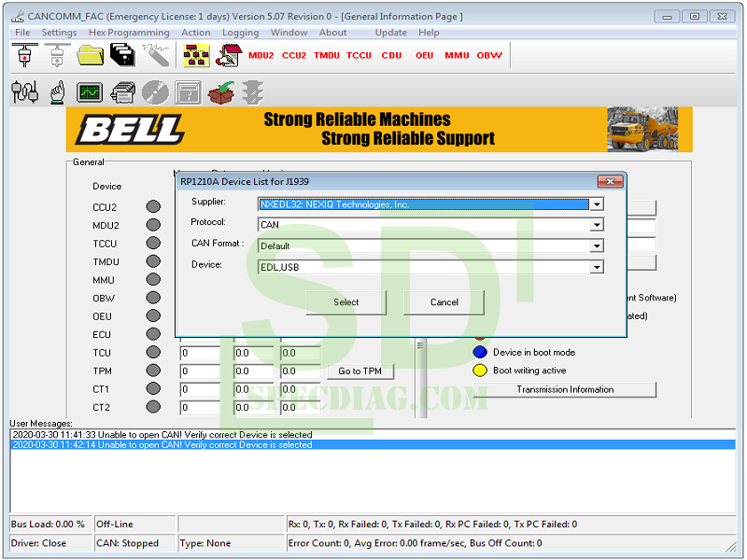Click the open folder icon in toolbar
747x560 pixels.
coord(91,55)
